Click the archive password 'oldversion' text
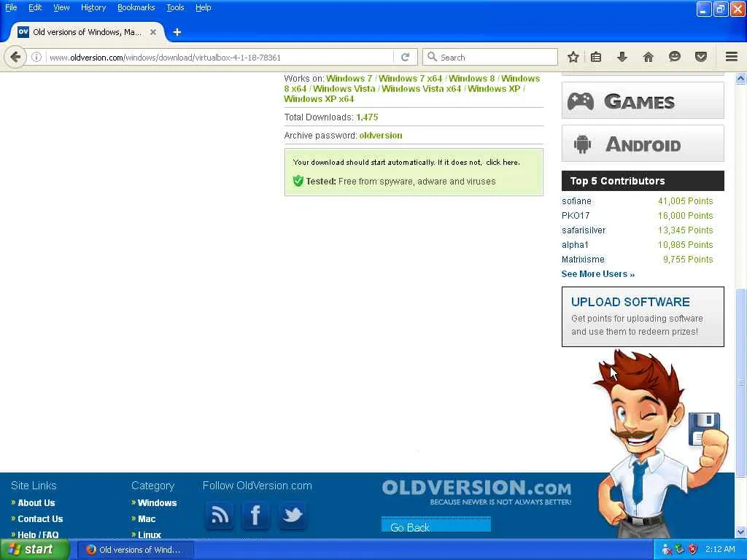This screenshot has width=747, height=560. point(381,136)
